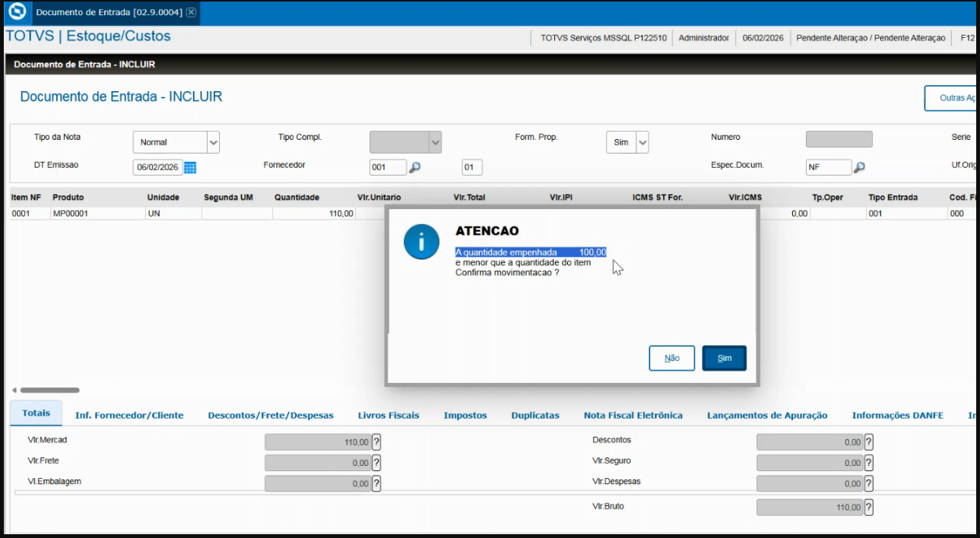Open Descontos/Frete/Despesas tab
The height and width of the screenshot is (538, 980).
(x=271, y=415)
